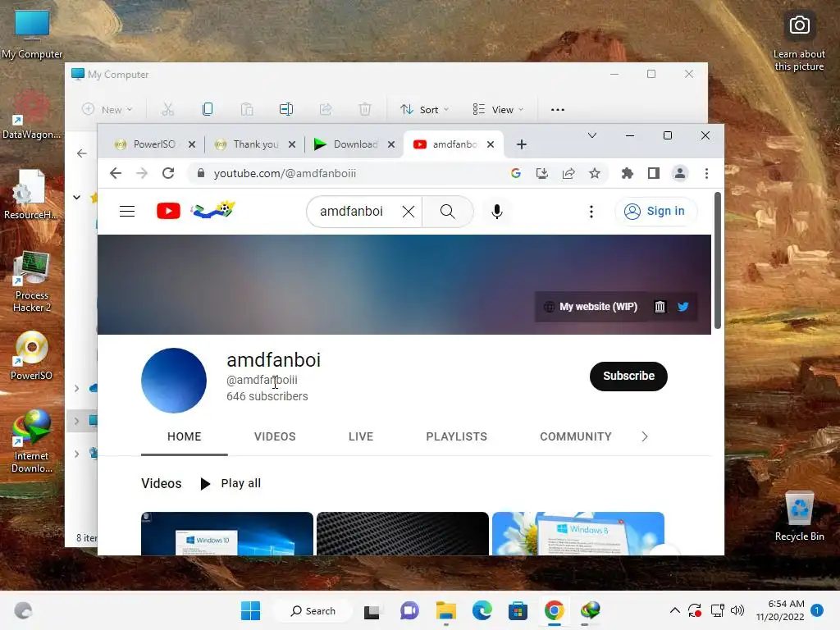This screenshot has width=840, height=630.
Task: Open Task View from the taskbar
Action: point(372,610)
